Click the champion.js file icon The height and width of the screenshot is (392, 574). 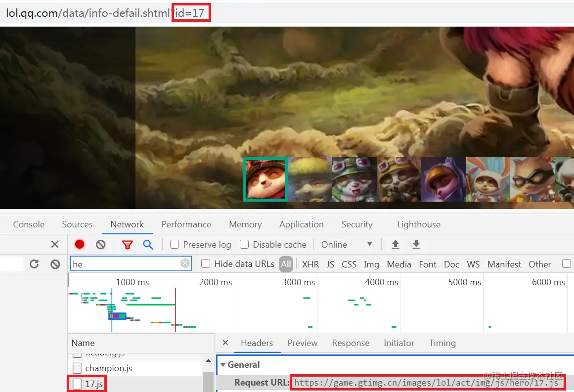point(77,368)
